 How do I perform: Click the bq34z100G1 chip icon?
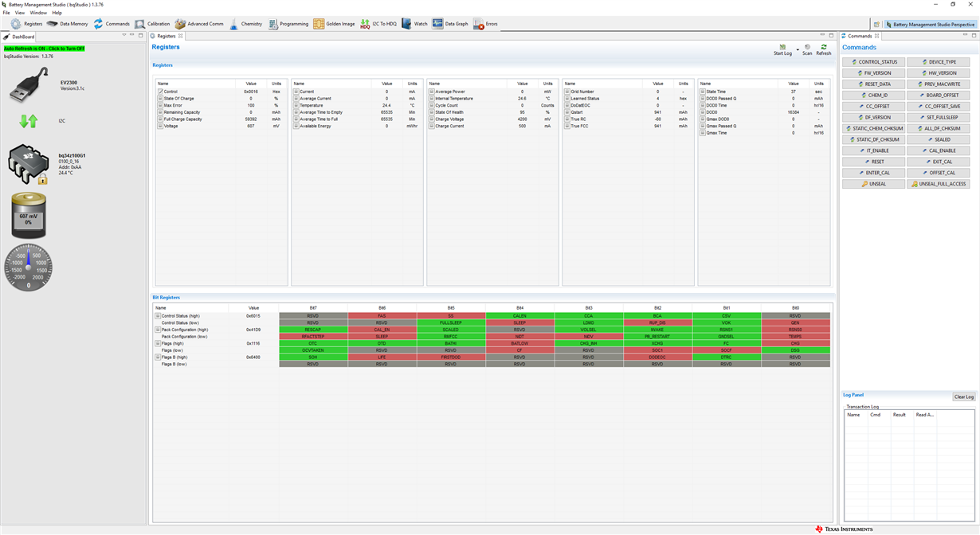tap(29, 165)
